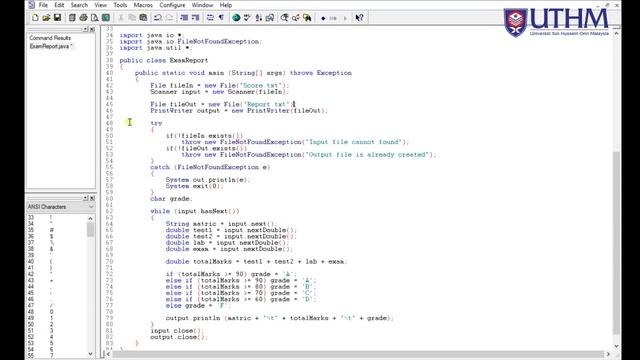Toggle pin on the ANSI Characters pane
Viewport: 640px width, 360px height.
click(x=85, y=198)
